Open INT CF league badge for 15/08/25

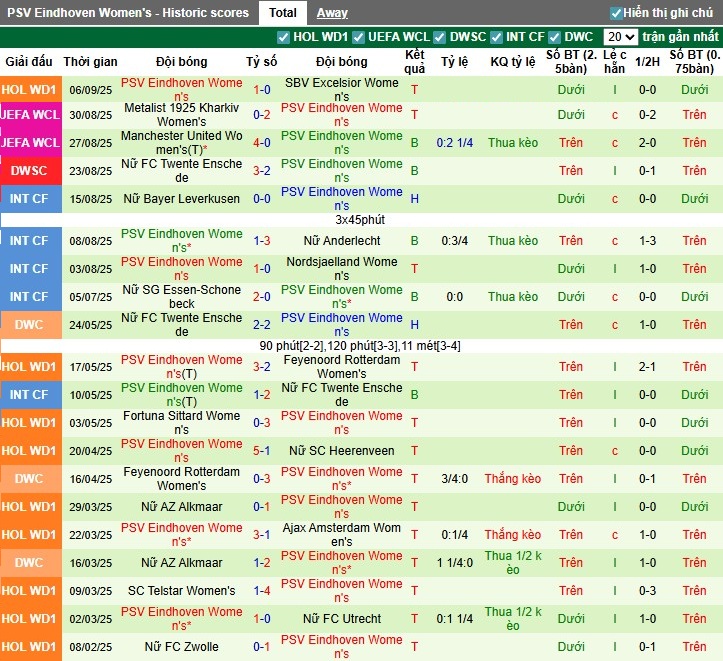(x=30, y=199)
